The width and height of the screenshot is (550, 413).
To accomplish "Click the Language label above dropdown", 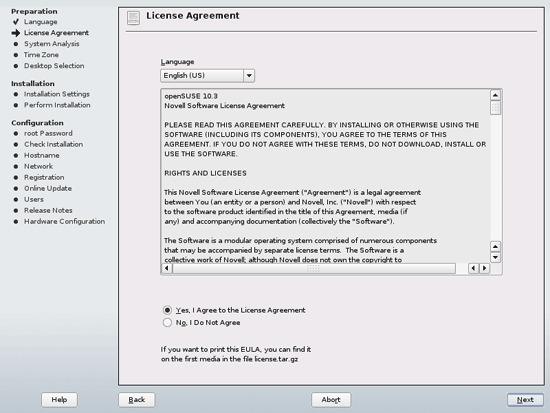I will coord(177,62).
